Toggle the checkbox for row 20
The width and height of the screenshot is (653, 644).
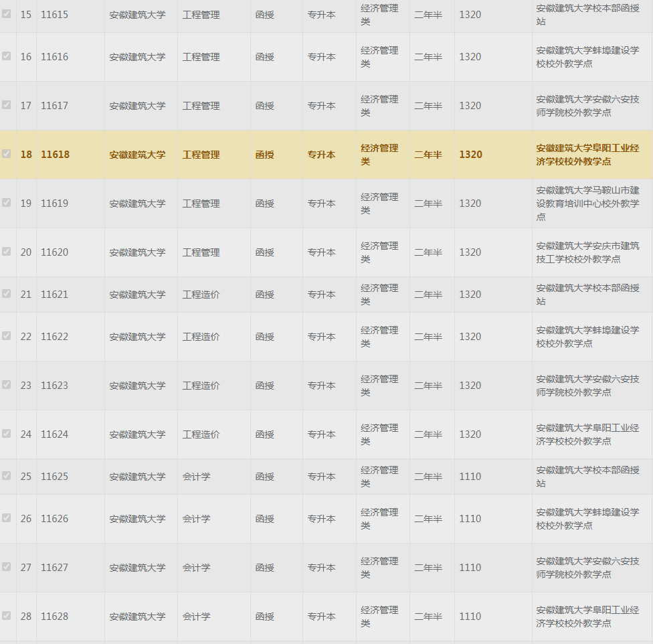[7, 252]
